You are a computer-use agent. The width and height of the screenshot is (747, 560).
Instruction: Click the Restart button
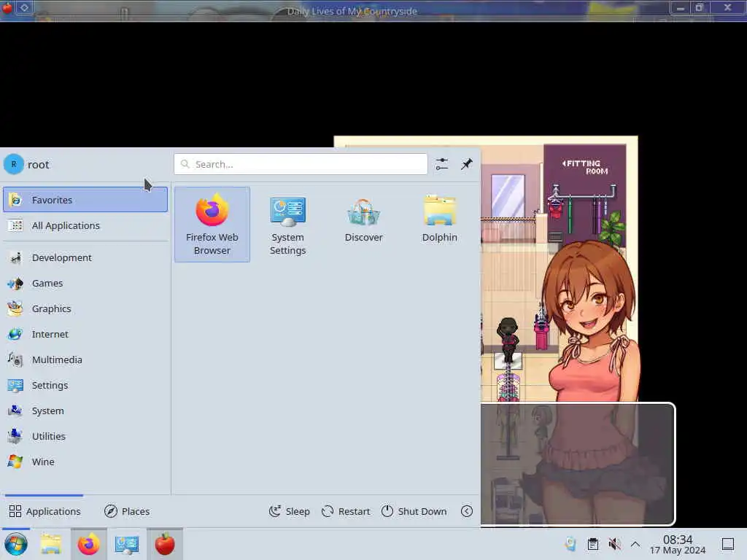(x=346, y=511)
